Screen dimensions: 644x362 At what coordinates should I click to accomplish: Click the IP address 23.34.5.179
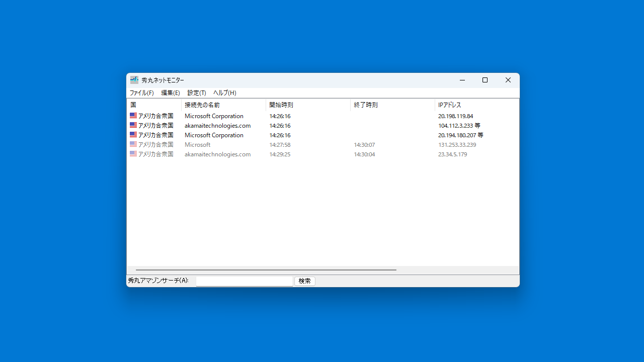pyautogui.click(x=452, y=154)
